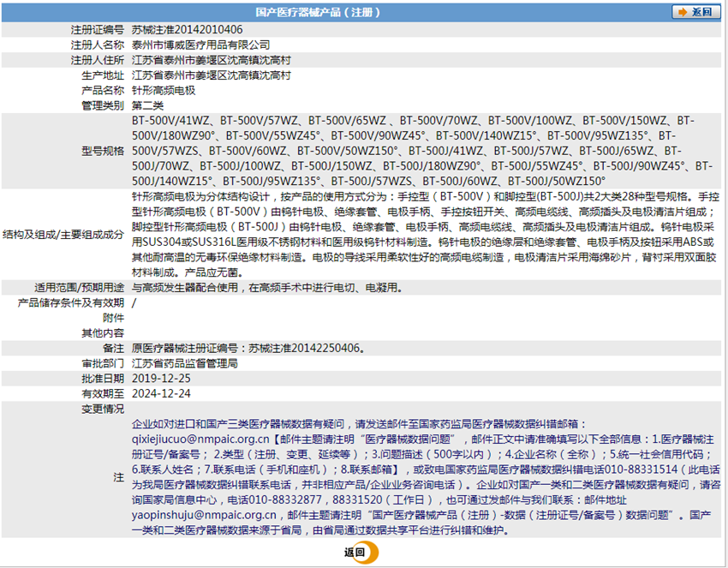Click expiry date 2024-12-24
Viewport: 728px width, 568px height.
(x=161, y=393)
